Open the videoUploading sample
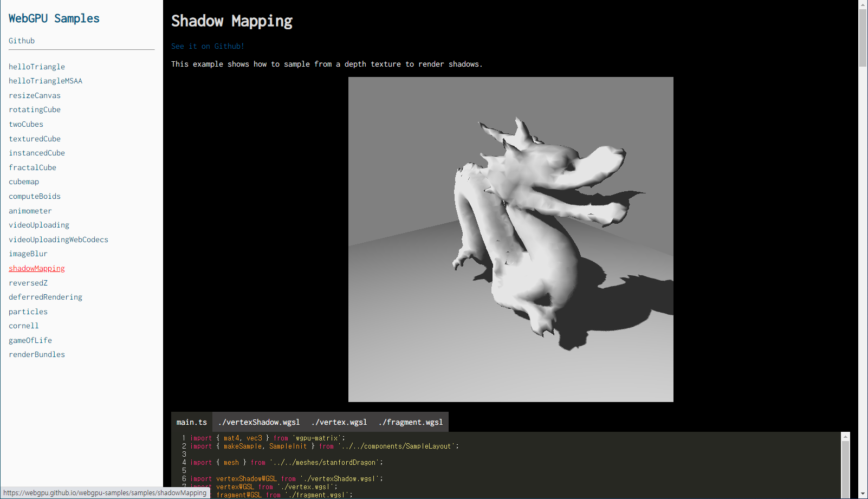 coord(39,225)
